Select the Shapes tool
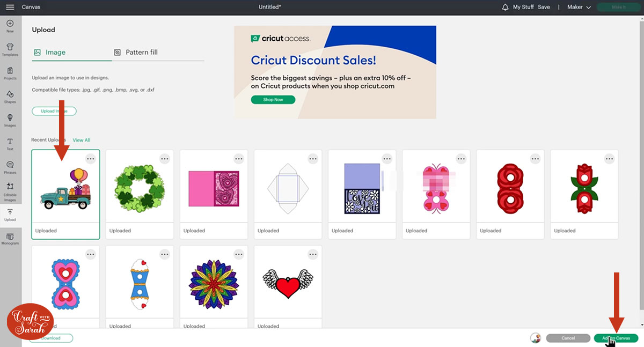 click(10, 97)
